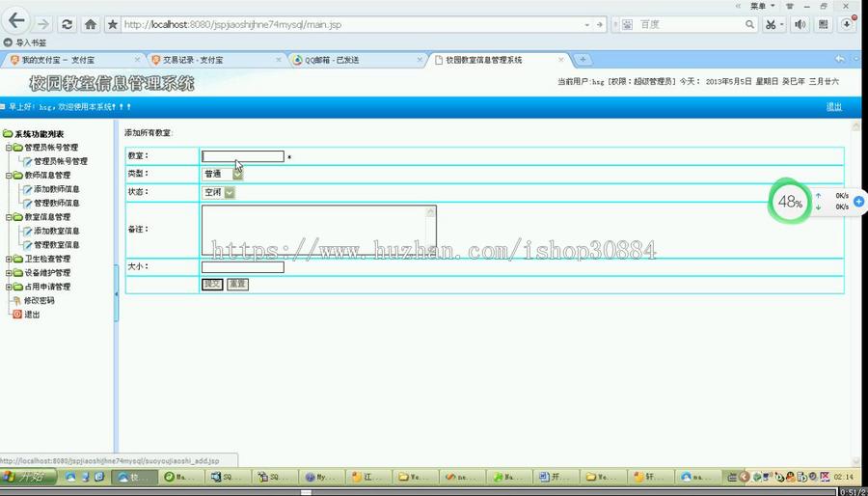Screen dimensions: 868x496
Task: Switch to the 交易记录 - 支付宝 tab
Action: (217, 60)
